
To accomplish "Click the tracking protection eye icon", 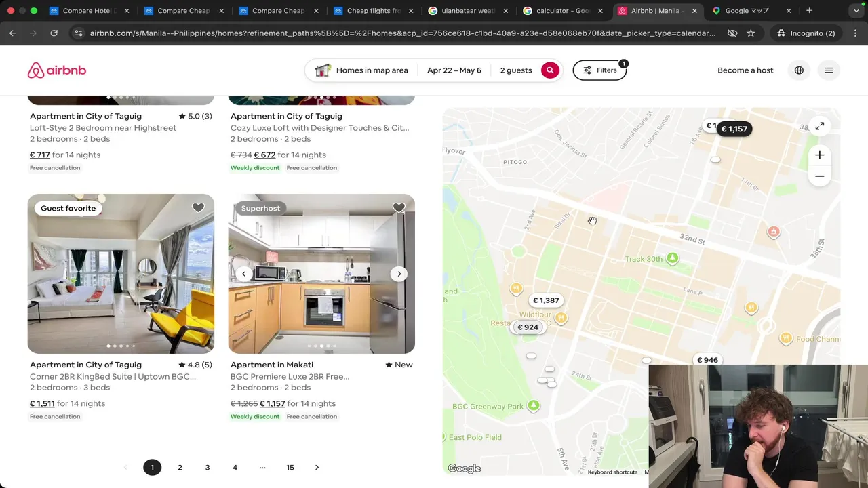I will 732,33.
